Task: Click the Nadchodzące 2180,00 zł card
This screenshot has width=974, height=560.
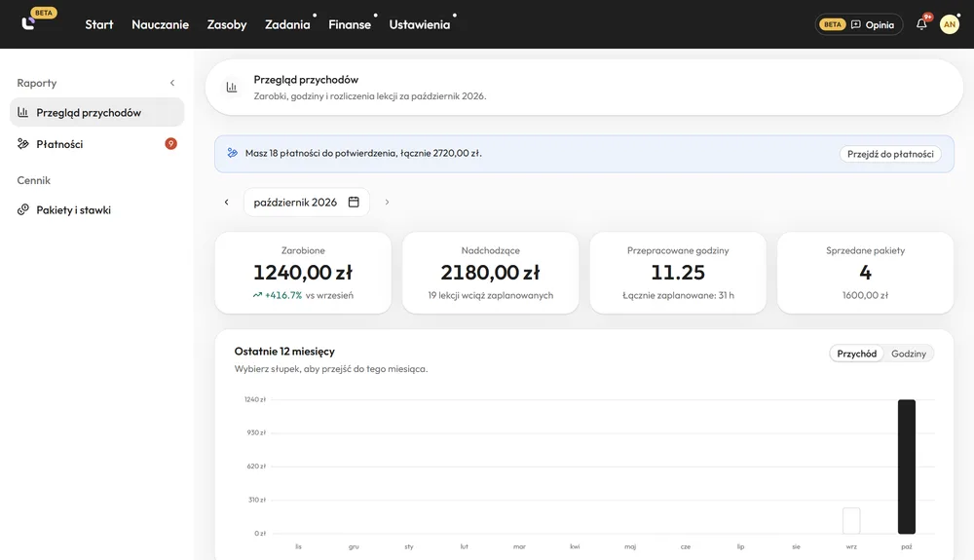Action: tap(491, 273)
